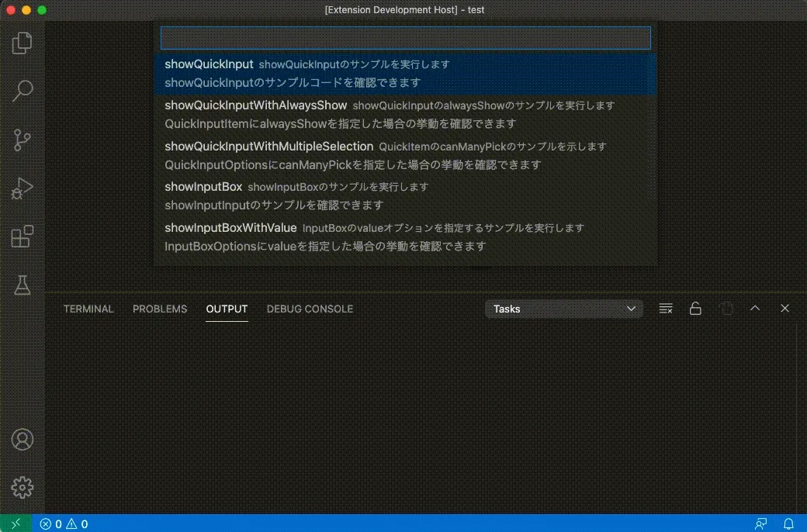Viewport: 807px width, 532px height.
Task: Open the Explorer sidebar
Action: tap(22, 43)
